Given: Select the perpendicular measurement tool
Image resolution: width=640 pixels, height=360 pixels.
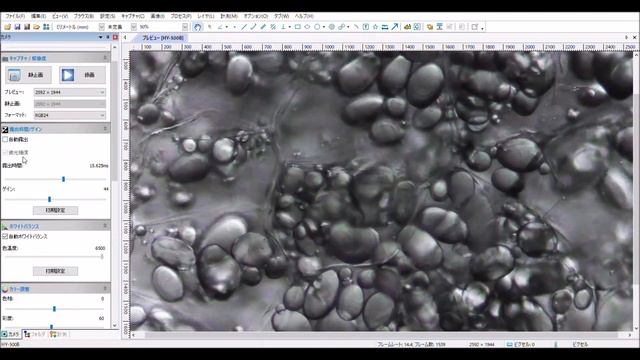Looking at the screenshot, I should 283,27.
